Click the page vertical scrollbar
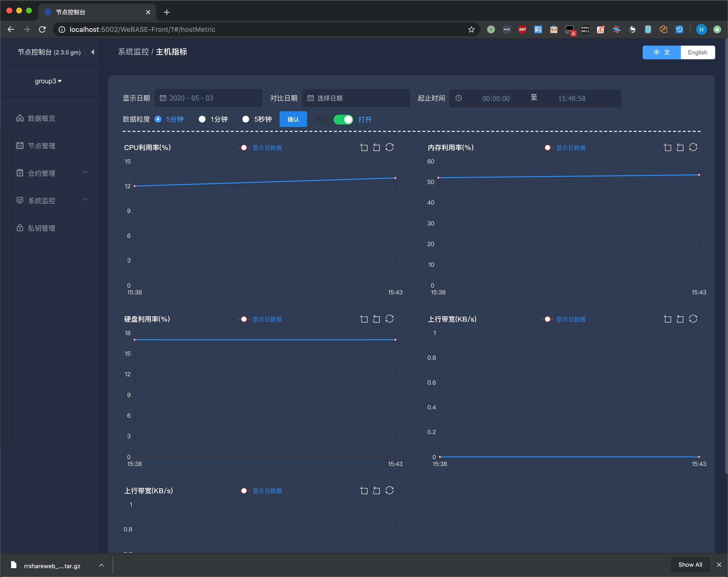728x577 pixels. pyautogui.click(x=726, y=256)
